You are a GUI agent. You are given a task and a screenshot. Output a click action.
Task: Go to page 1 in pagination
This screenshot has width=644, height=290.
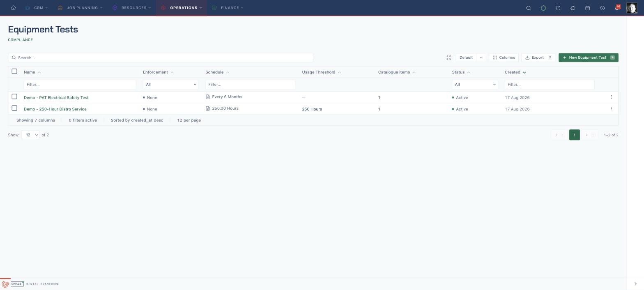pos(575,135)
